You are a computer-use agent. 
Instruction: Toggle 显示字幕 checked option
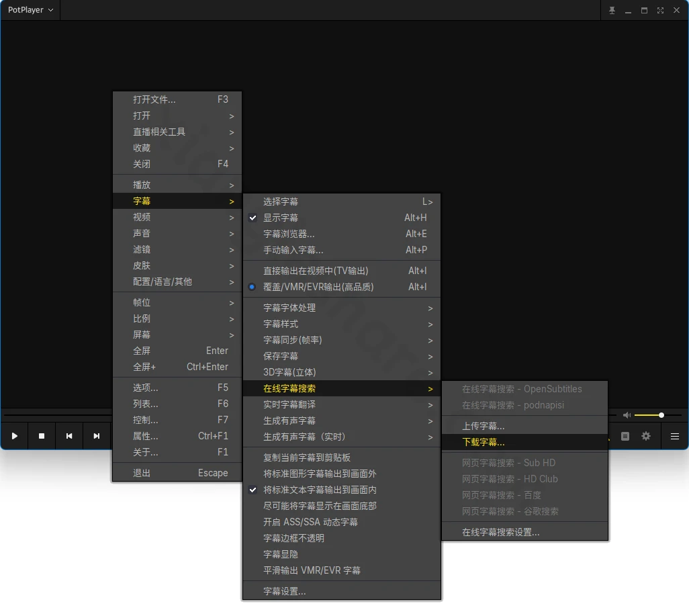[x=341, y=218]
